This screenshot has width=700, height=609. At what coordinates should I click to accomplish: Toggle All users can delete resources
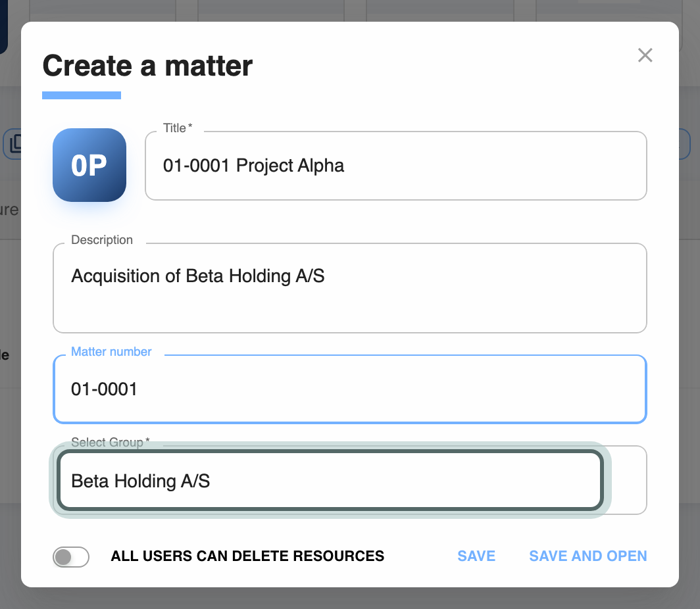(71, 556)
